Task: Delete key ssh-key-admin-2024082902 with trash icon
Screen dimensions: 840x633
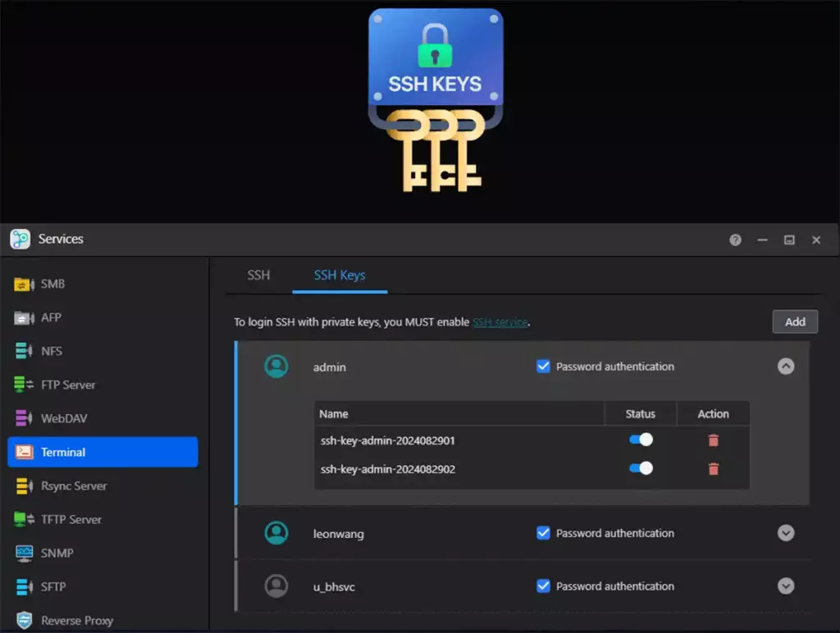Action: point(713,468)
